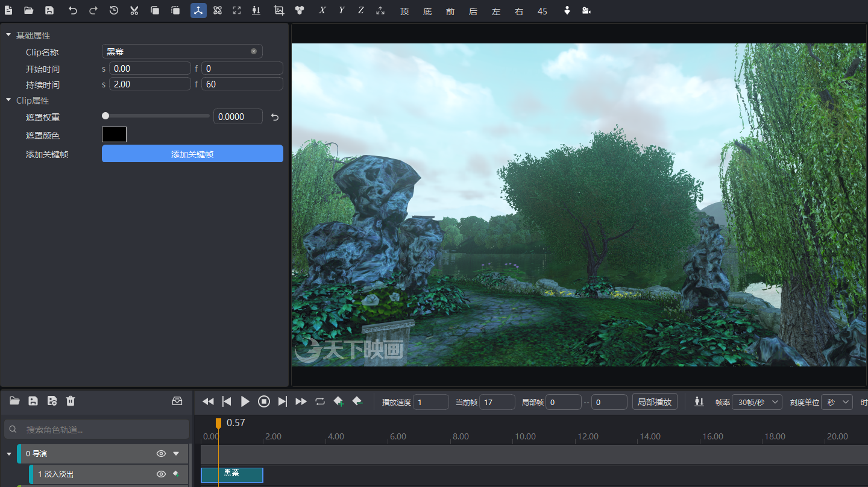The image size is (868, 487).
Task: Switch to back view 后
Action: coord(473,11)
